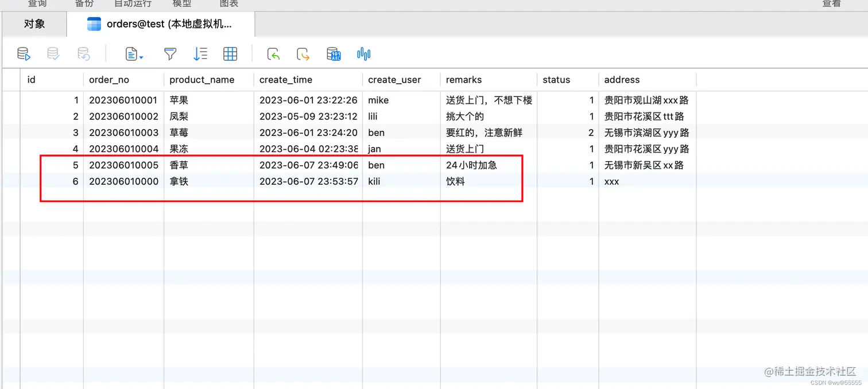
Task: Open the text document view dropdown
Action: [134, 55]
